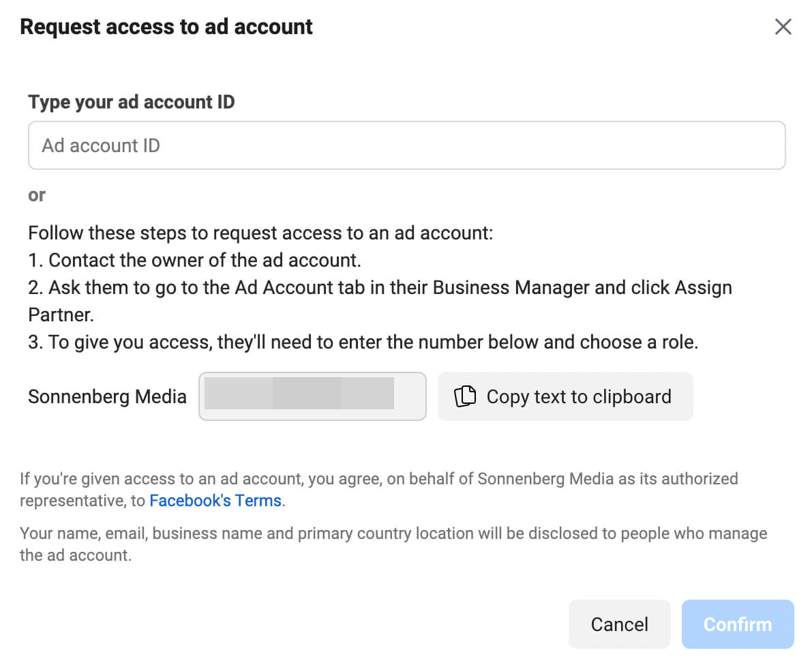Click step 3 about choosing a role
This screenshot has height=659, width=812.
(x=363, y=342)
